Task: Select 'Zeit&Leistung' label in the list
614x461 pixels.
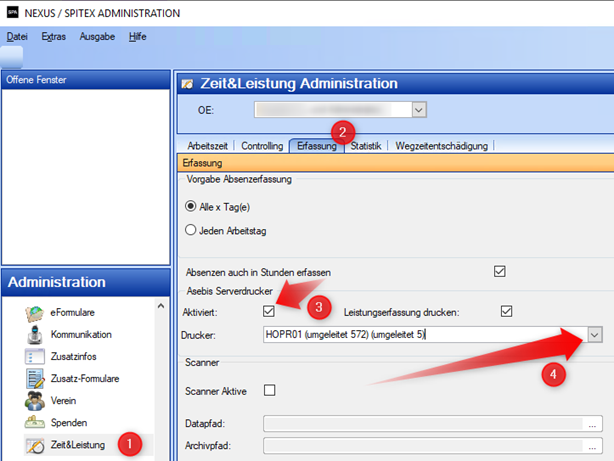Action: [78, 445]
